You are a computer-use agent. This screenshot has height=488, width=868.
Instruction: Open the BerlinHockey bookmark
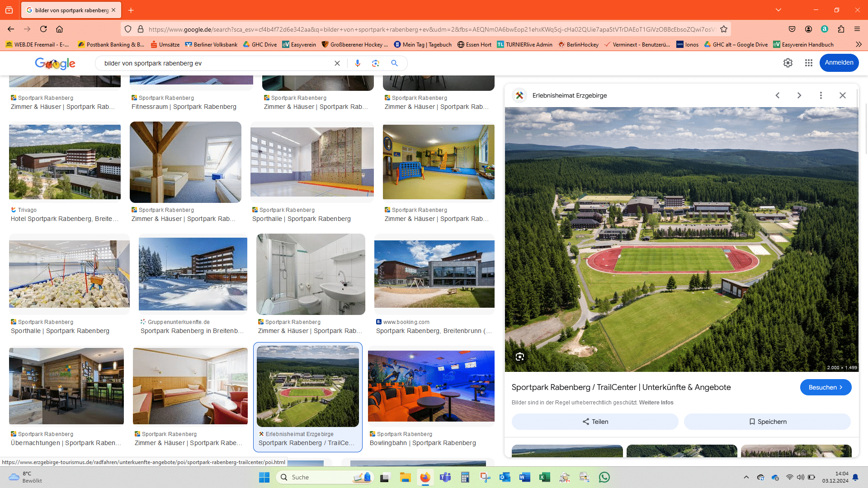[x=578, y=44]
